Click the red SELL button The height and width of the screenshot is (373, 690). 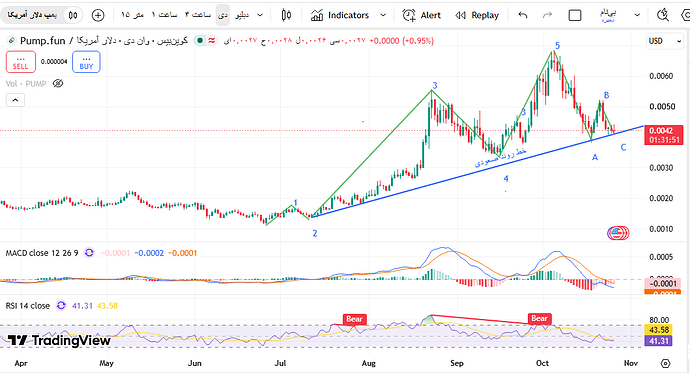click(21, 62)
